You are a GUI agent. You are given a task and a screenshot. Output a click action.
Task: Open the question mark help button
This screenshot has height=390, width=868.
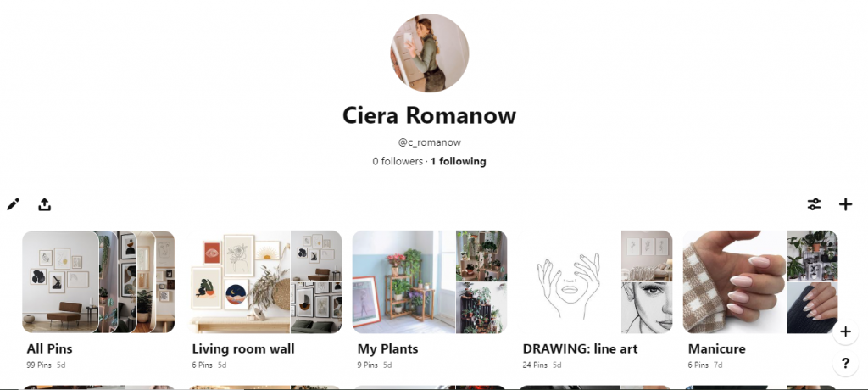pos(845,364)
